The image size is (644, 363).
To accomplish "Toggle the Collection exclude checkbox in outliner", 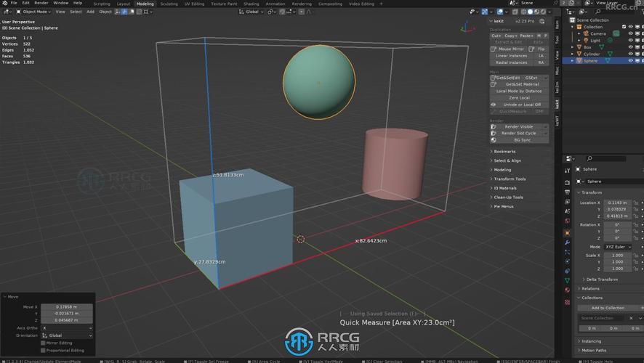I will (x=624, y=27).
